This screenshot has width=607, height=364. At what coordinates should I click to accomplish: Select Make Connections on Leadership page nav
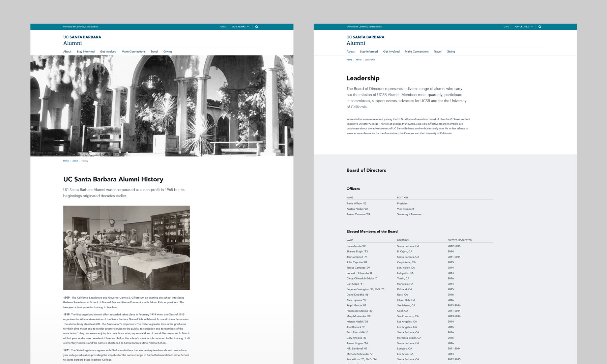(x=416, y=52)
